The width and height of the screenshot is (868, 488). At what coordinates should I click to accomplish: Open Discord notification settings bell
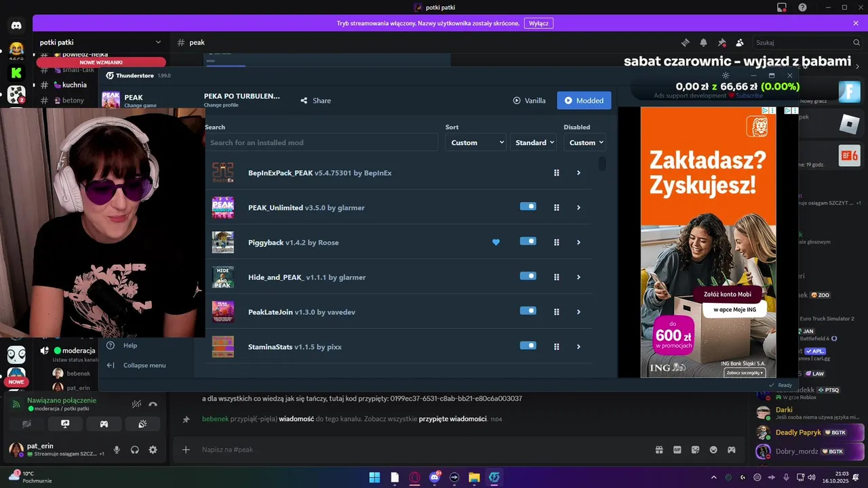[704, 42]
